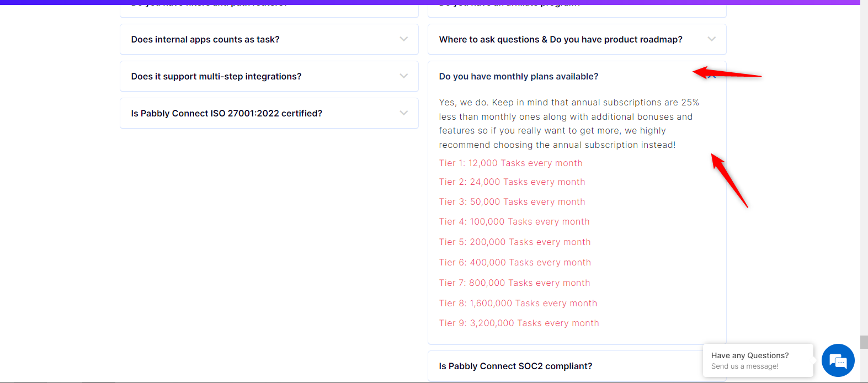Open Tier 8: 1,600,000 Tasks link

click(x=518, y=304)
